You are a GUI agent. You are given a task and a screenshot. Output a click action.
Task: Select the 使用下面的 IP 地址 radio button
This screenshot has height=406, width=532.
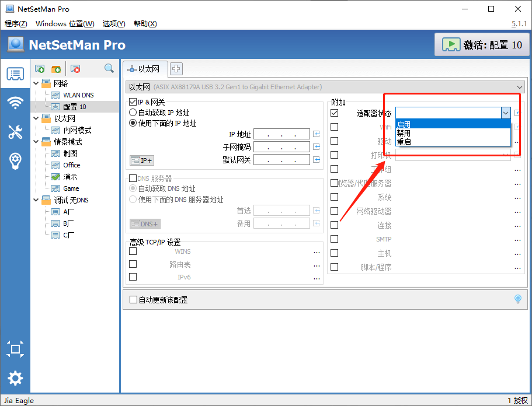click(133, 123)
